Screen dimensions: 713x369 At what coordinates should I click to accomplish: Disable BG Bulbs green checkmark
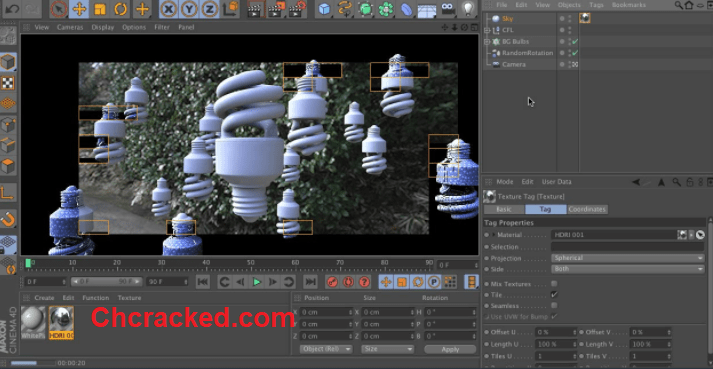[575, 41]
